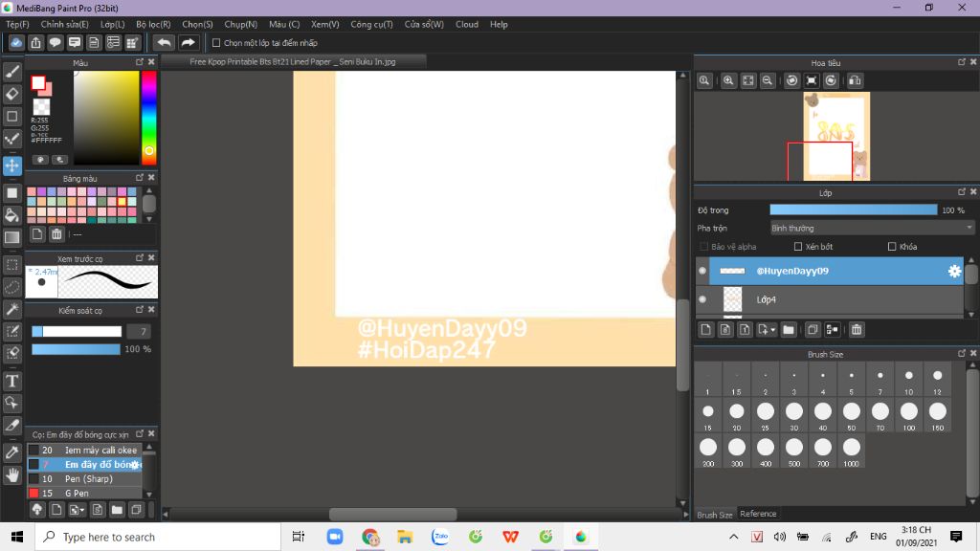This screenshot has width=980, height=551.
Task: Click the brush size value field showing 7
Action: point(140,331)
